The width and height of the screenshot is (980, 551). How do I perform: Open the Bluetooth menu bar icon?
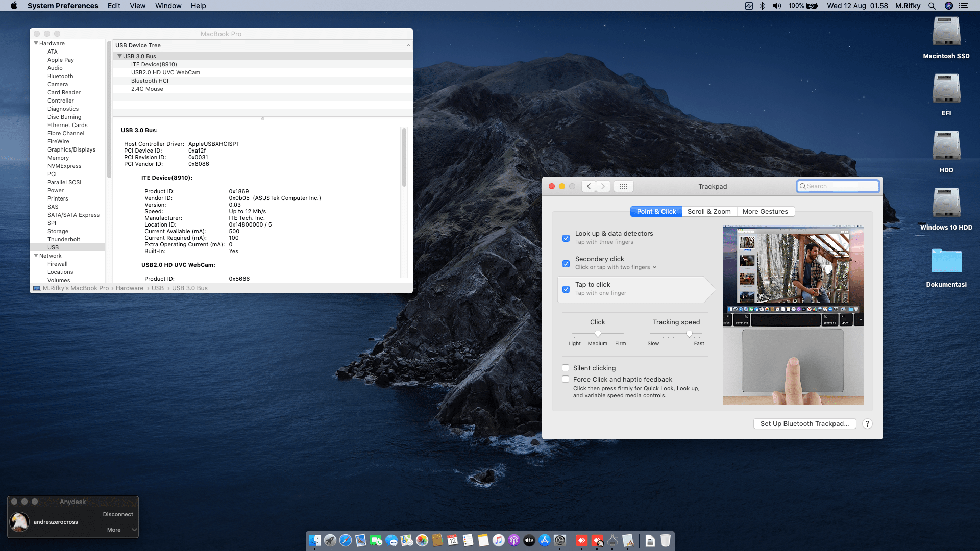pyautogui.click(x=762, y=6)
